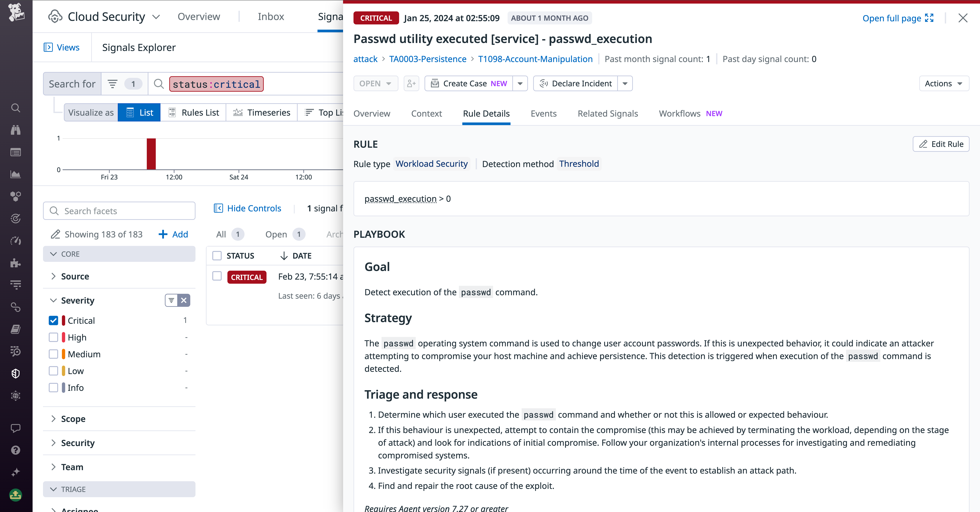
Task: Click the status:critical search query field
Action: [216, 84]
